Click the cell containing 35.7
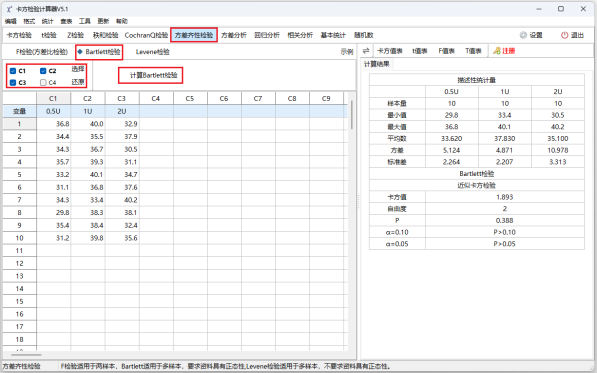The image size is (597, 373). pyautogui.click(x=54, y=162)
